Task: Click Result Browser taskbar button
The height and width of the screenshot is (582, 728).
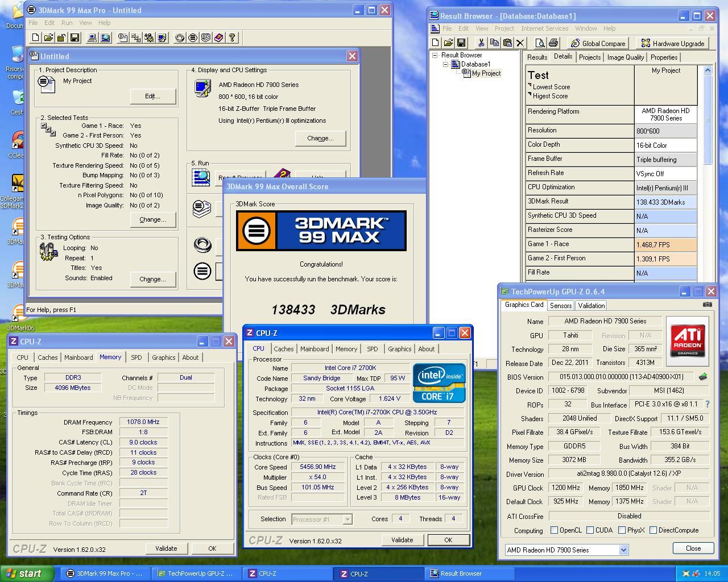Action: pyautogui.click(x=469, y=573)
